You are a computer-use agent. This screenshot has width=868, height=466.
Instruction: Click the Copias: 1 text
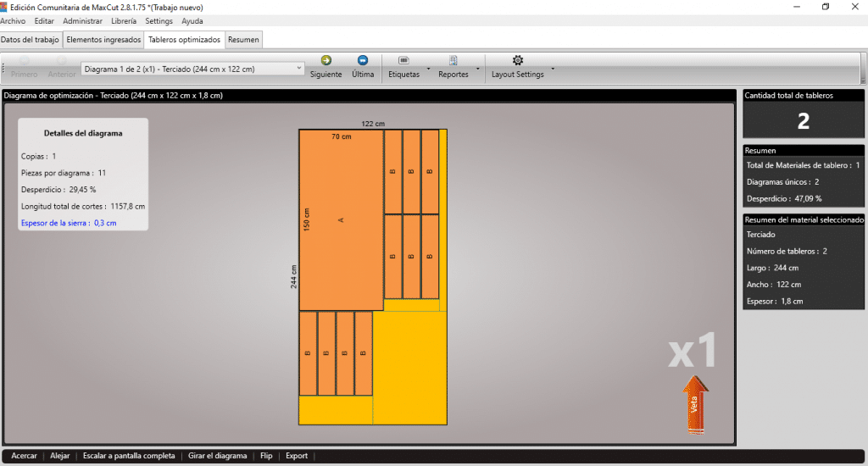[39, 156]
